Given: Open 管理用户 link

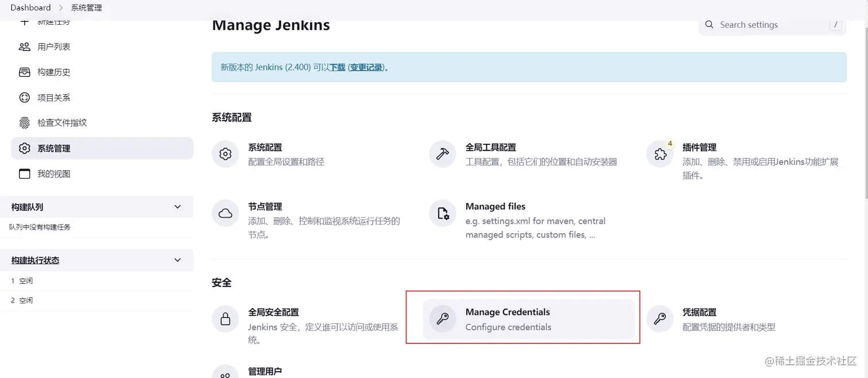Looking at the screenshot, I should tap(265, 372).
